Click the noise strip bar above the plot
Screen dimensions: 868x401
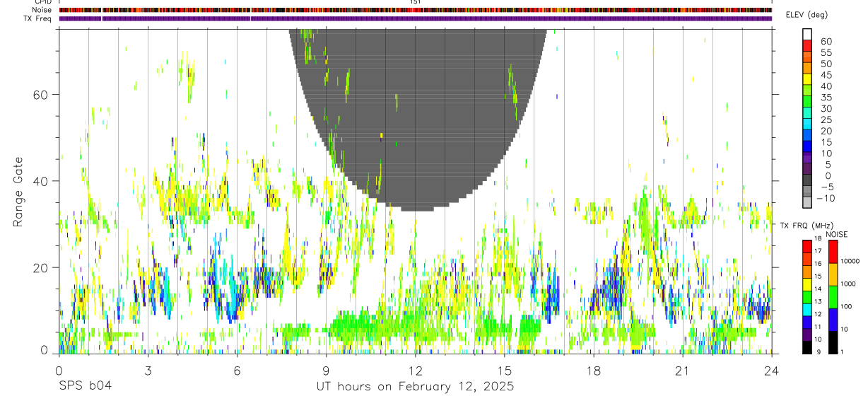pos(415,10)
